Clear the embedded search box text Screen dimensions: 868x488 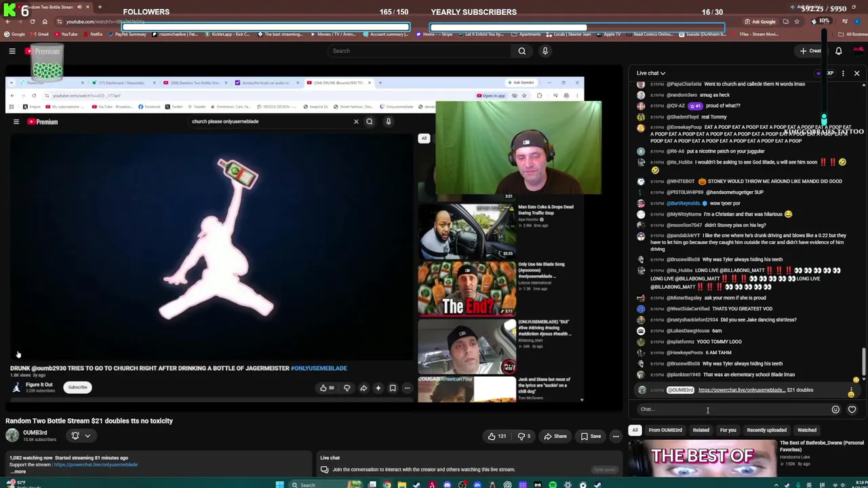(x=356, y=122)
